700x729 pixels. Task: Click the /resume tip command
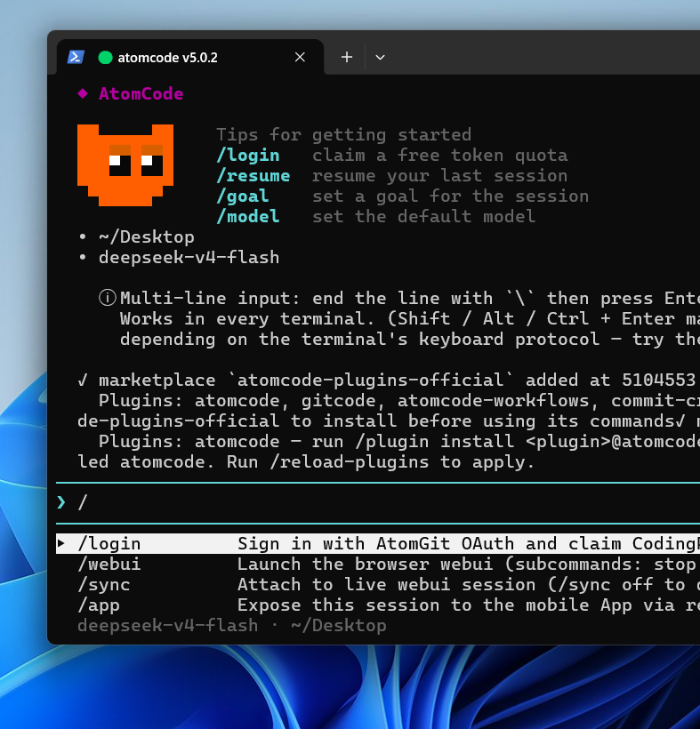pos(253,175)
